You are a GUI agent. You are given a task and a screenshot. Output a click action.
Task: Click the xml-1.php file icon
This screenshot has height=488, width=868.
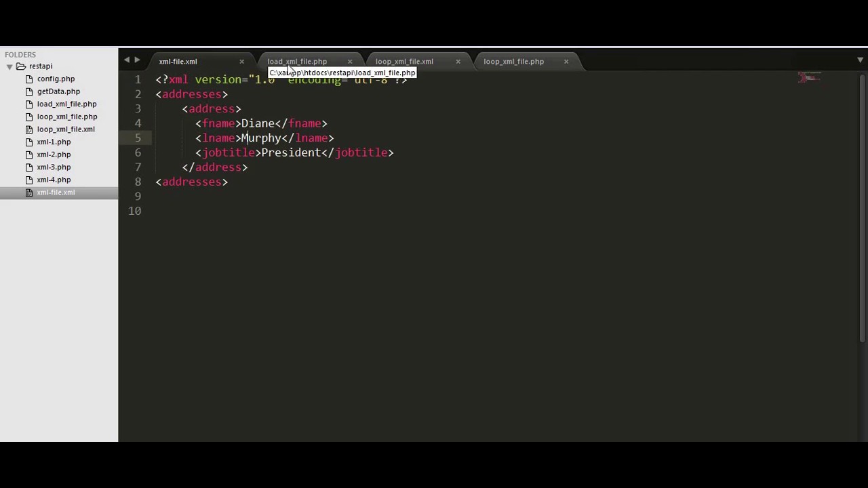[29, 142]
